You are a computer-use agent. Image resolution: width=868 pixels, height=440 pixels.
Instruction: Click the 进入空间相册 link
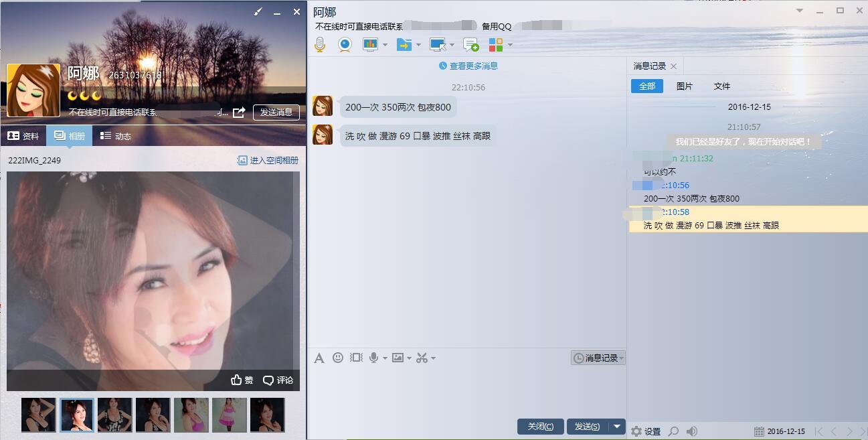(x=268, y=161)
